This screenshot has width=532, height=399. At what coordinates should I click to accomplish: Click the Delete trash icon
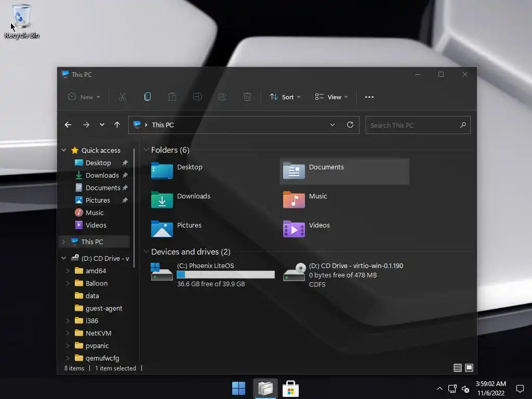(247, 97)
